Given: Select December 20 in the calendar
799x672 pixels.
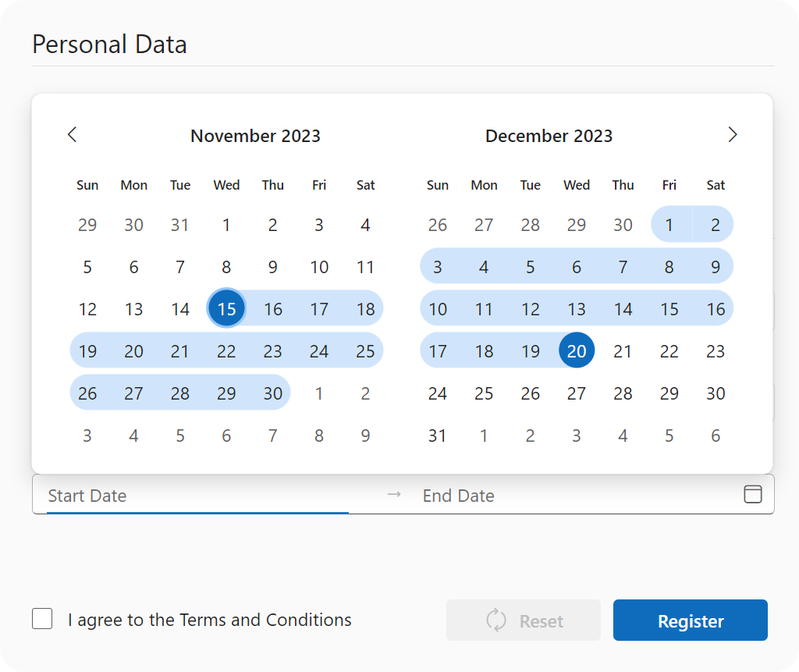Looking at the screenshot, I should tap(577, 350).
